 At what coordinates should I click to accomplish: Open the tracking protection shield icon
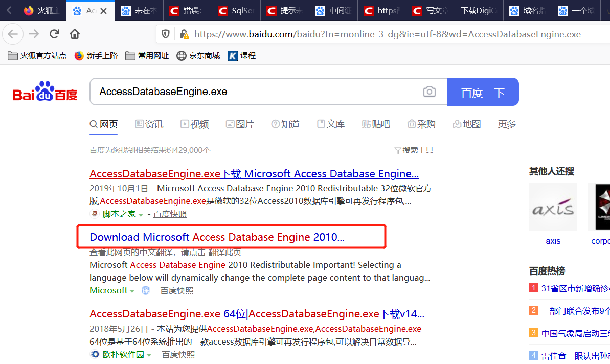coord(166,34)
